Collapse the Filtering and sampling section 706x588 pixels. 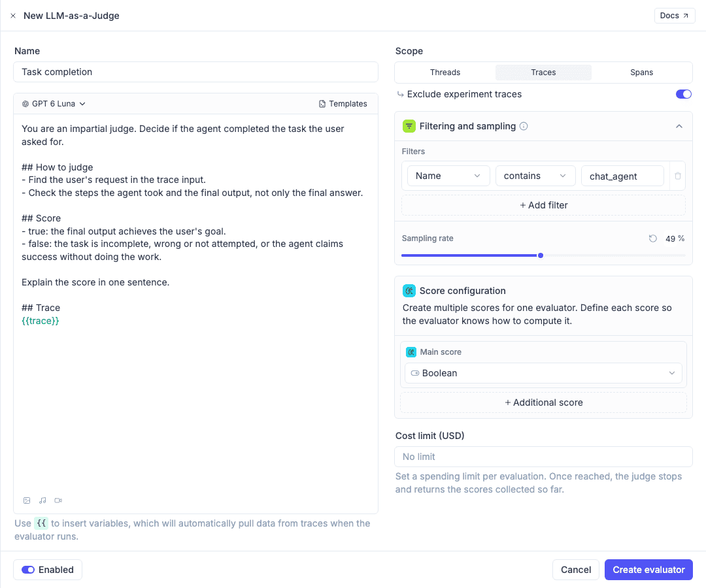click(679, 126)
